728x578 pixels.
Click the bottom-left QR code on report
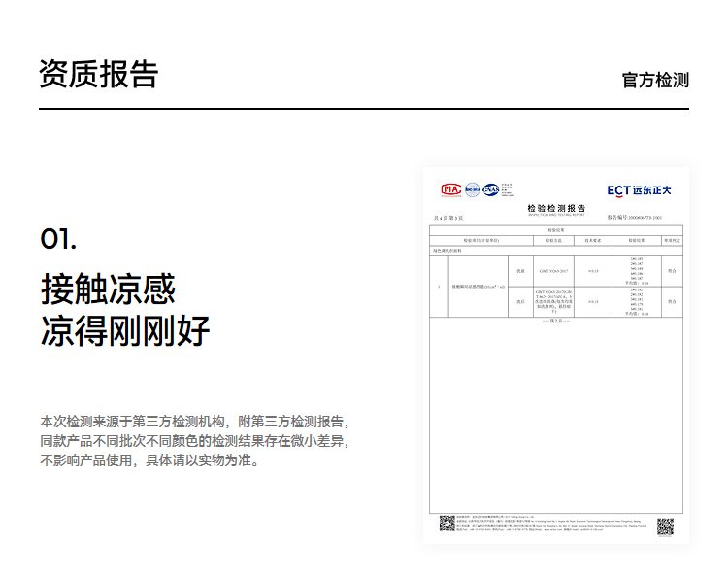pos(447,524)
